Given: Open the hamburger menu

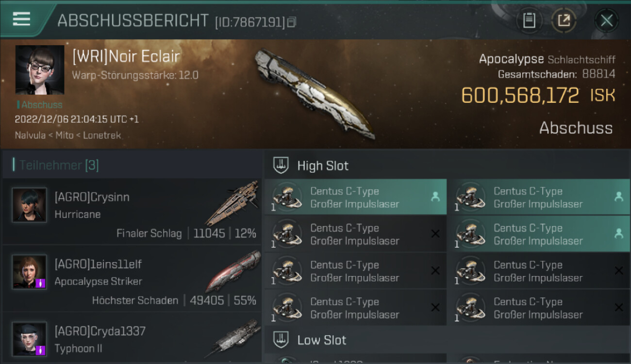Looking at the screenshot, I should click(x=21, y=19).
